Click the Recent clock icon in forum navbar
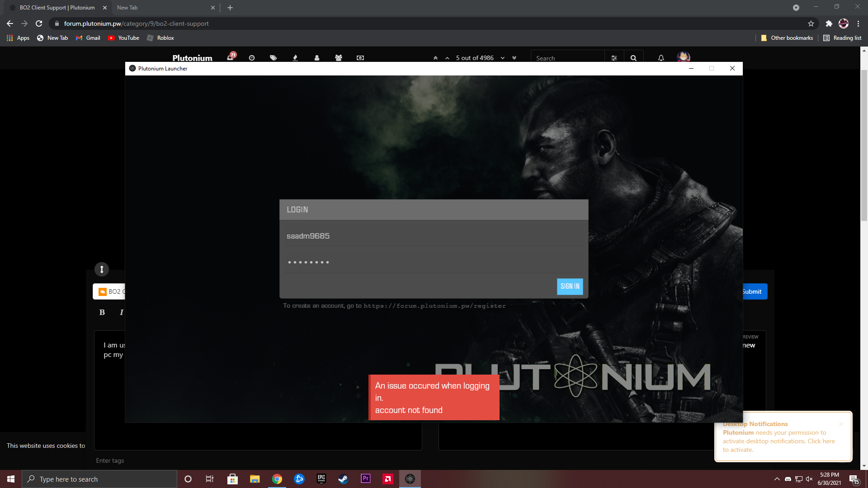868x488 pixels. pos(252,58)
